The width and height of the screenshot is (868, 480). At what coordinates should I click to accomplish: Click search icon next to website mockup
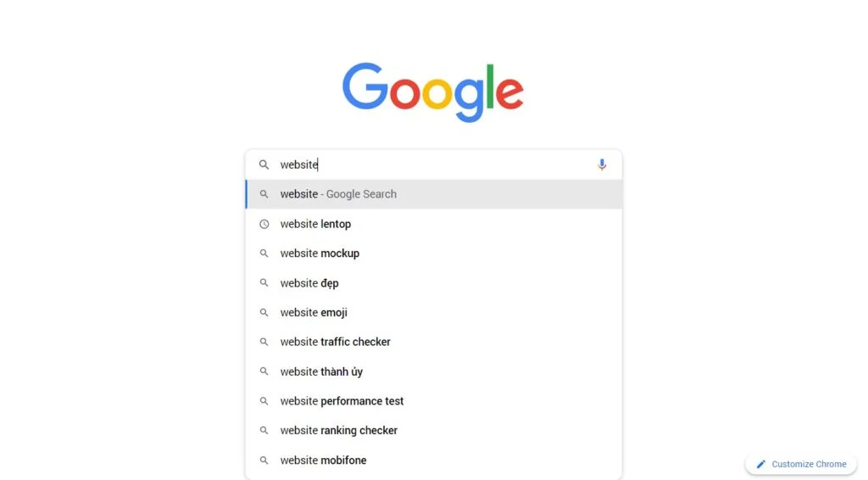click(x=264, y=254)
